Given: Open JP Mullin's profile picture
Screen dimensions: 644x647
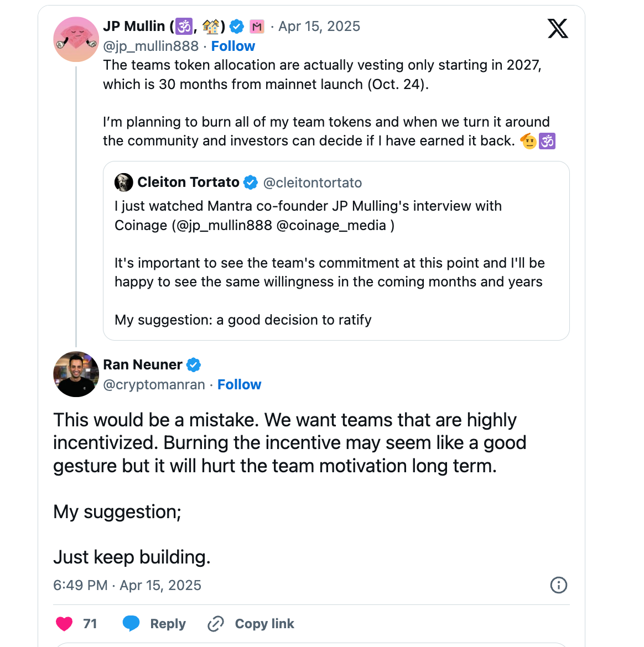Looking at the screenshot, I should point(76,39).
